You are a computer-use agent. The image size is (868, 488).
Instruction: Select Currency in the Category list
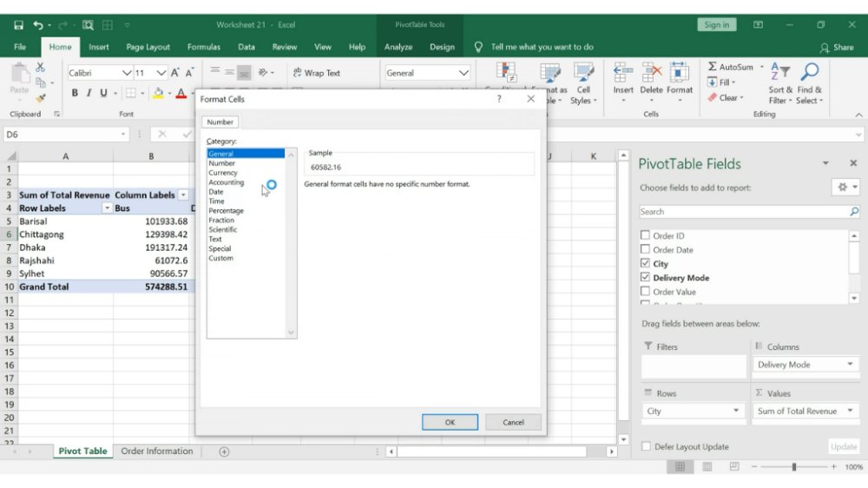223,173
